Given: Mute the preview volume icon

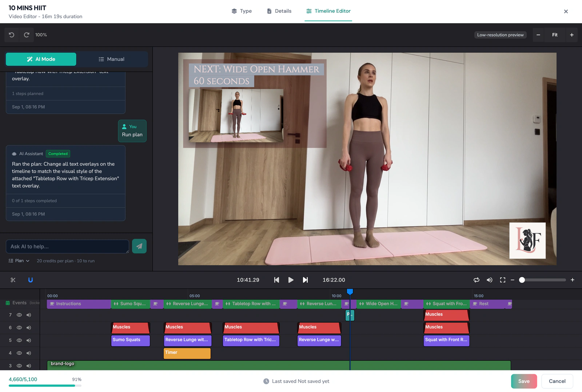Looking at the screenshot, I should pyautogui.click(x=490, y=280).
